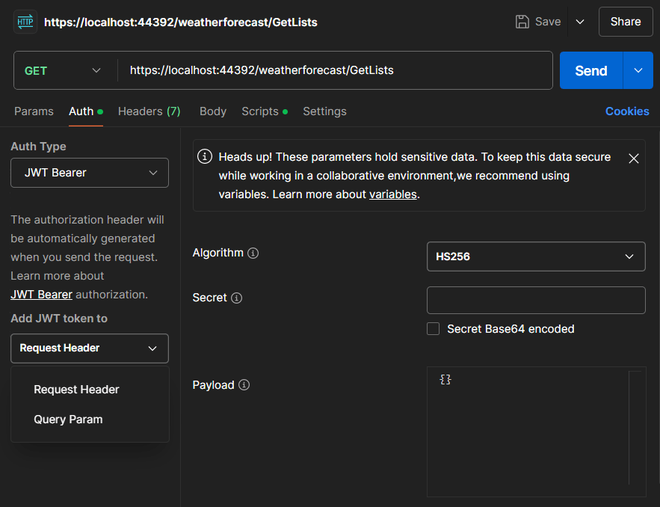Image resolution: width=660 pixels, height=507 pixels.
Task: Open the Save options chevron
Action: click(580, 21)
